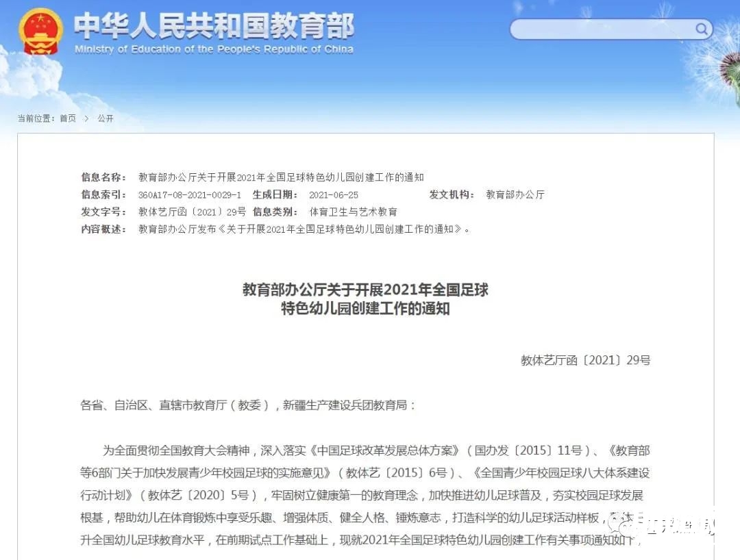Open the 首页 breadcrumb link

click(x=67, y=118)
